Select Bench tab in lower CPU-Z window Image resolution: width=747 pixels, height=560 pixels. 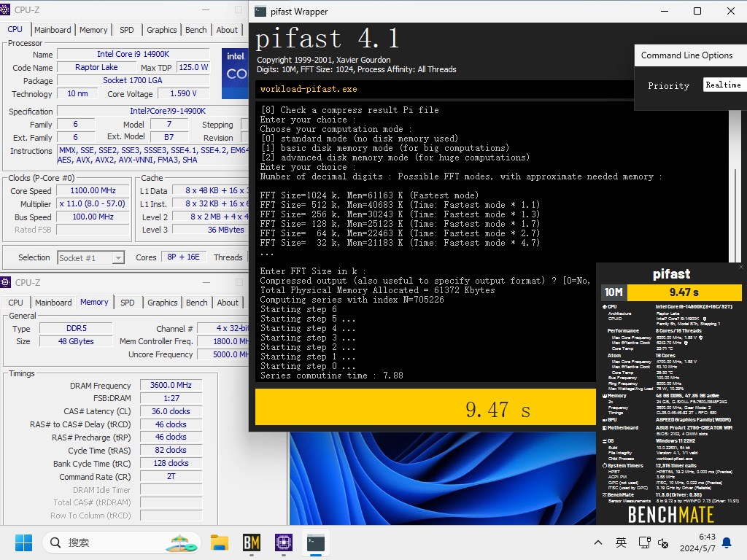[x=197, y=303]
